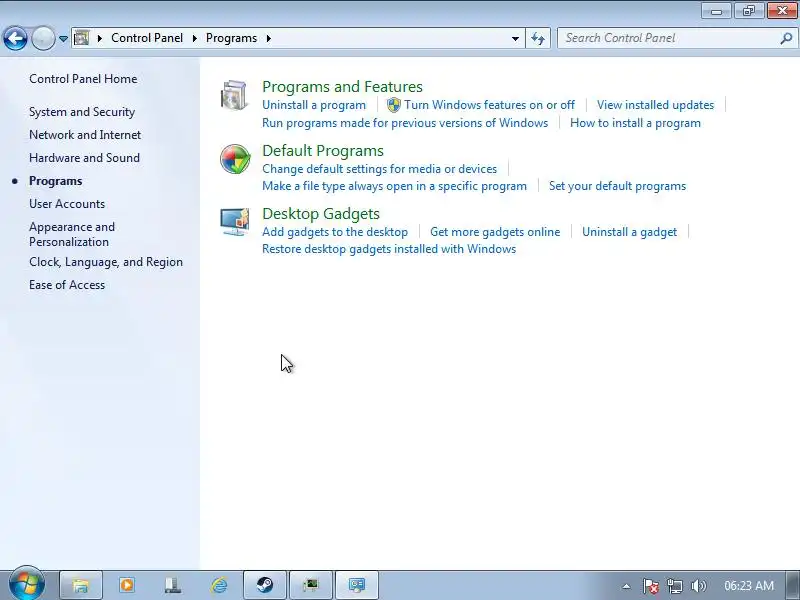Open Windows Explorer from the taskbar
800x600 pixels.
(x=81, y=585)
